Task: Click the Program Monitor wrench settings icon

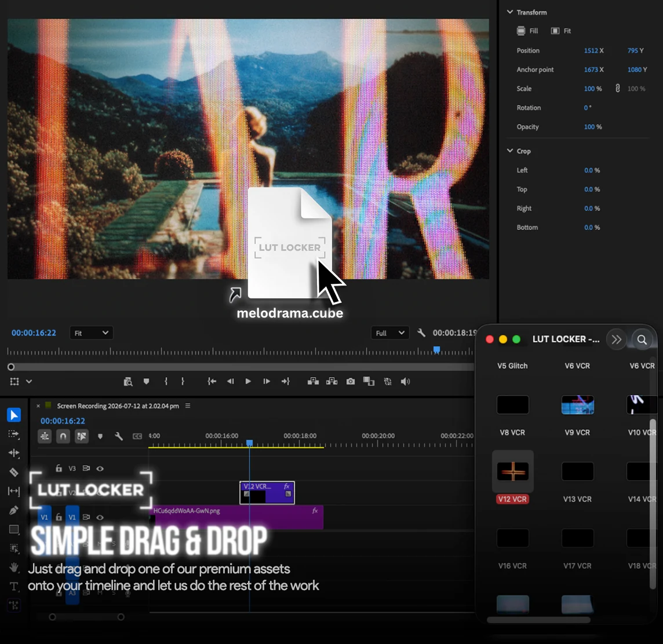Action: [x=421, y=332]
